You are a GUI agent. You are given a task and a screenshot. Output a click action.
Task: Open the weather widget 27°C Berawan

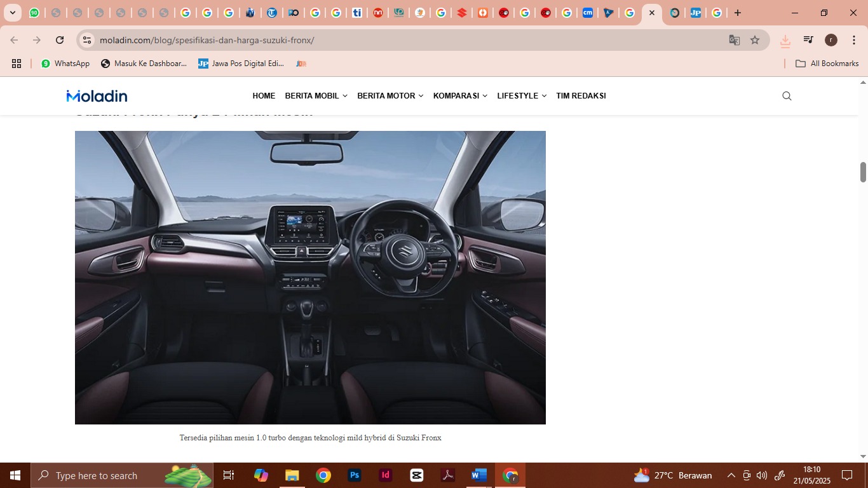click(x=673, y=475)
